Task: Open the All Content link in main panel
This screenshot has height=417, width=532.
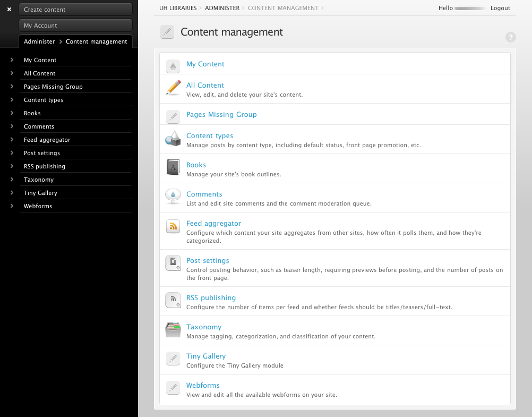Action: (x=205, y=85)
